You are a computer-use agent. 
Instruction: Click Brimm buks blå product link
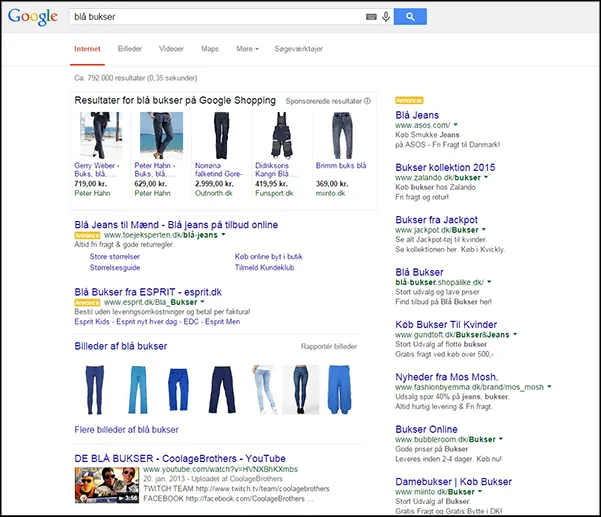341,166
